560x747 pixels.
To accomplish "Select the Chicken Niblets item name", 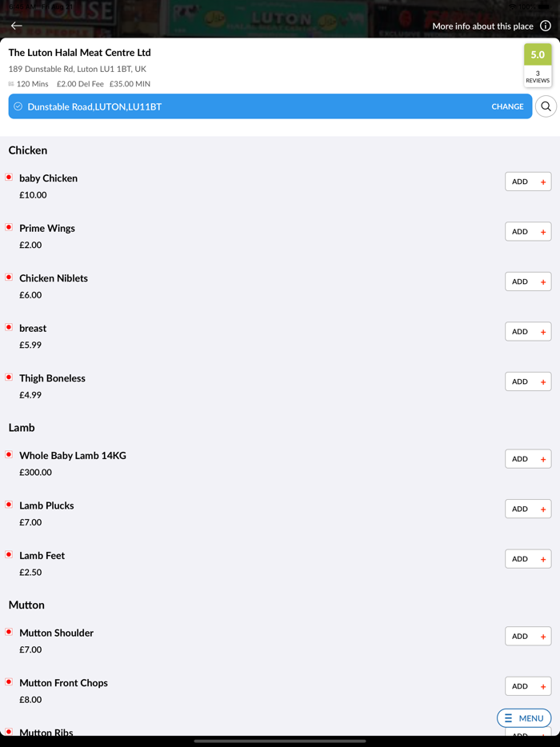I will pos(54,278).
